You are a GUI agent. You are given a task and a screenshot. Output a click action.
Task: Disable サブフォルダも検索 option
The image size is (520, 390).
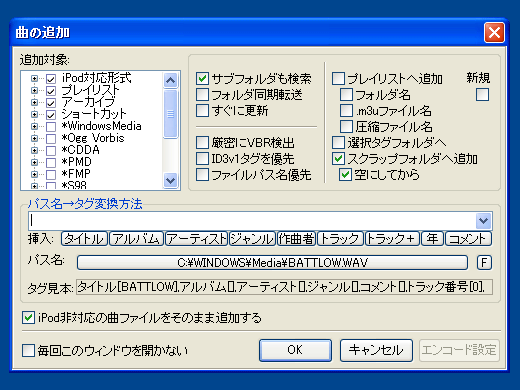pyautogui.click(x=202, y=79)
